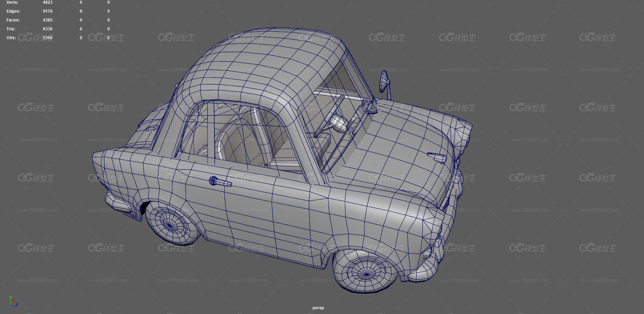Image resolution: width=644 pixels, height=314 pixels.
Task: Select the face count value 4385
Action: click(x=48, y=20)
